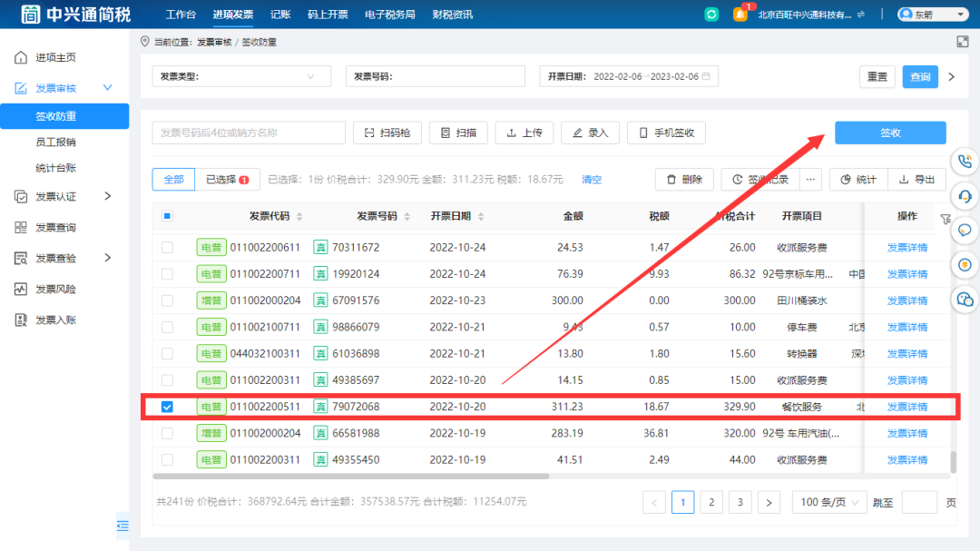
Task: Click the 发票查询 sidebar icon
Action: click(x=21, y=227)
